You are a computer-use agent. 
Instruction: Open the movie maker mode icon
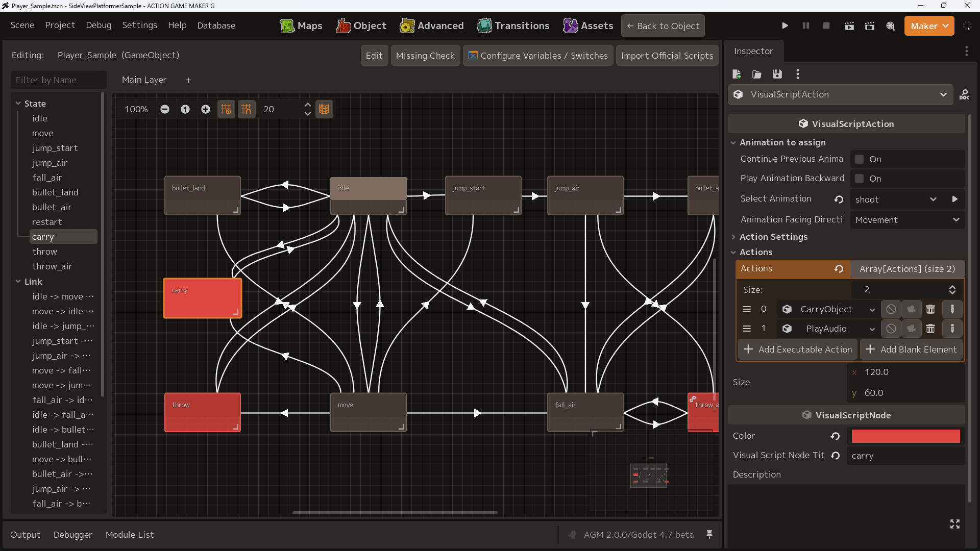pyautogui.click(x=891, y=26)
